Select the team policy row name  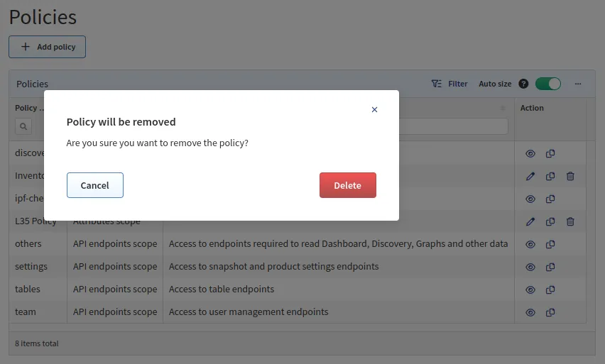26,311
